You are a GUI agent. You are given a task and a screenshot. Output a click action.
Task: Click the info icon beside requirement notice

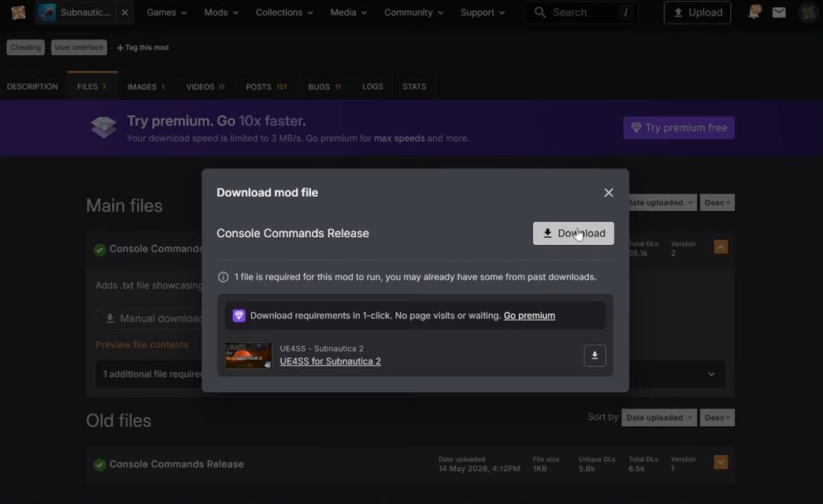click(x=223, y=276)
